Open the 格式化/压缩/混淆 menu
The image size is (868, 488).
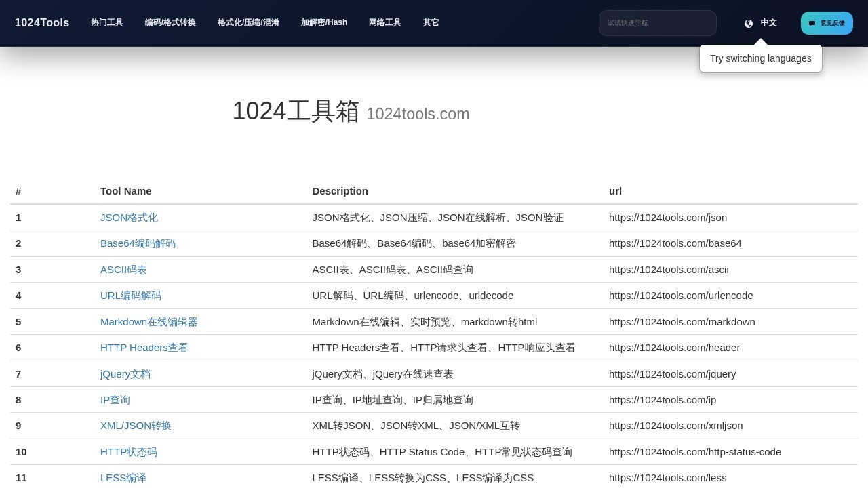point(248,22)
